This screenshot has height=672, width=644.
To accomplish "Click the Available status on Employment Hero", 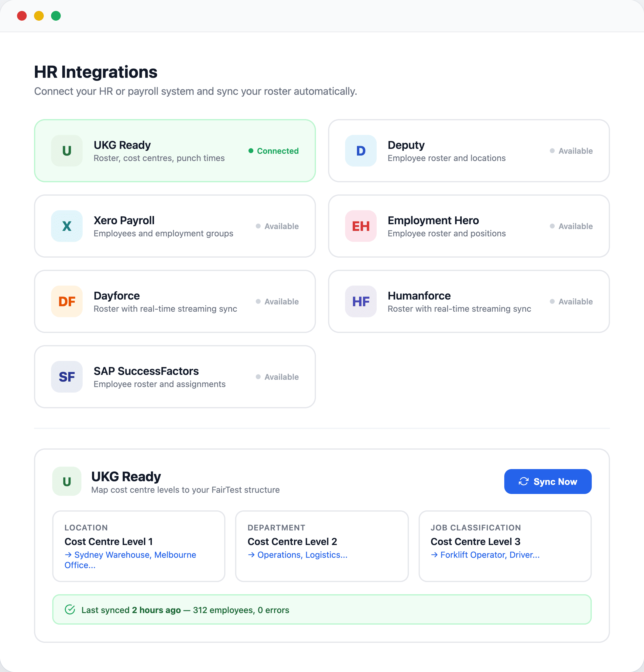I will tap(571, 226).
